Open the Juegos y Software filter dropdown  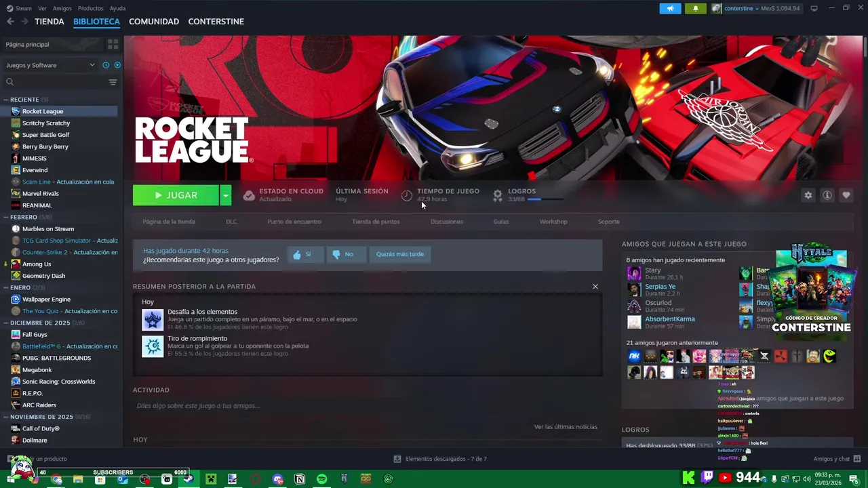50,65
